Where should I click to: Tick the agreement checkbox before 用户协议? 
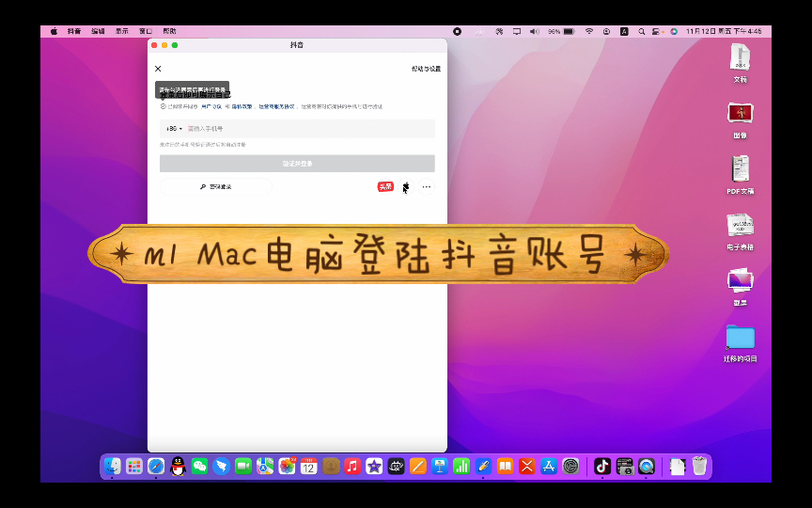tap(163, 106)
